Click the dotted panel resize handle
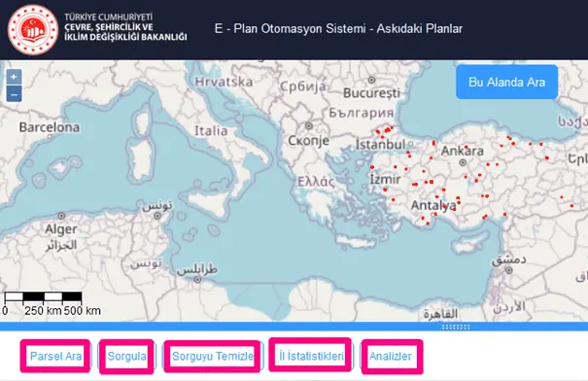 pyautogui.click(x=456, y=327)
